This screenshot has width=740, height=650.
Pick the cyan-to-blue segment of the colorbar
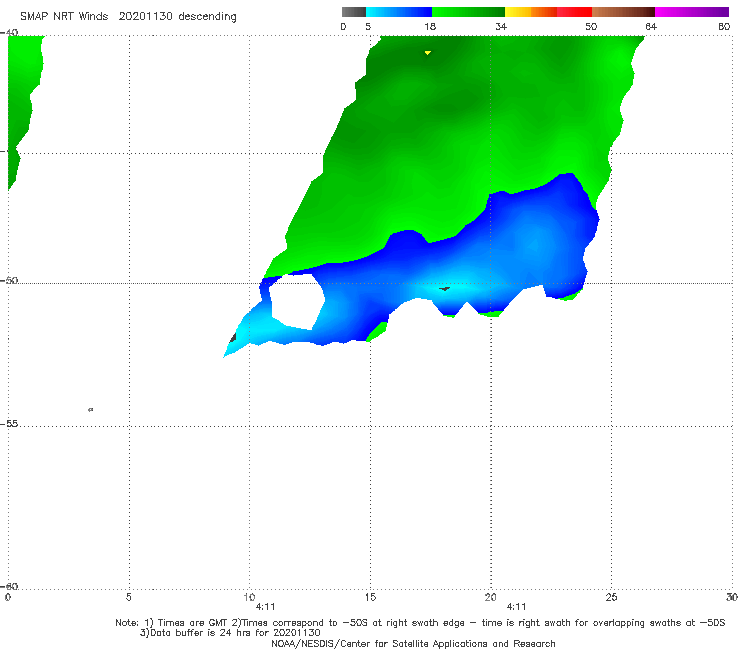click(x=399, y=12)
